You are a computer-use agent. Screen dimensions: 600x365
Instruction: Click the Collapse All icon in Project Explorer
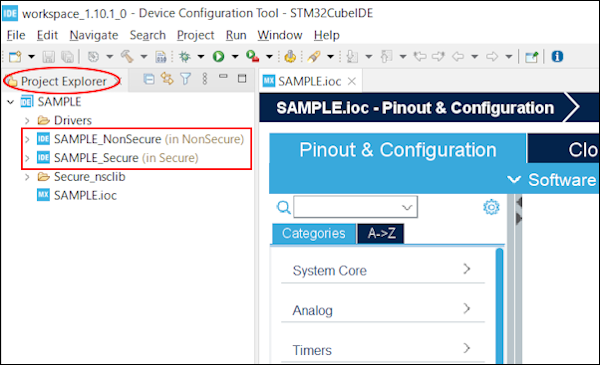pos(148,79)
